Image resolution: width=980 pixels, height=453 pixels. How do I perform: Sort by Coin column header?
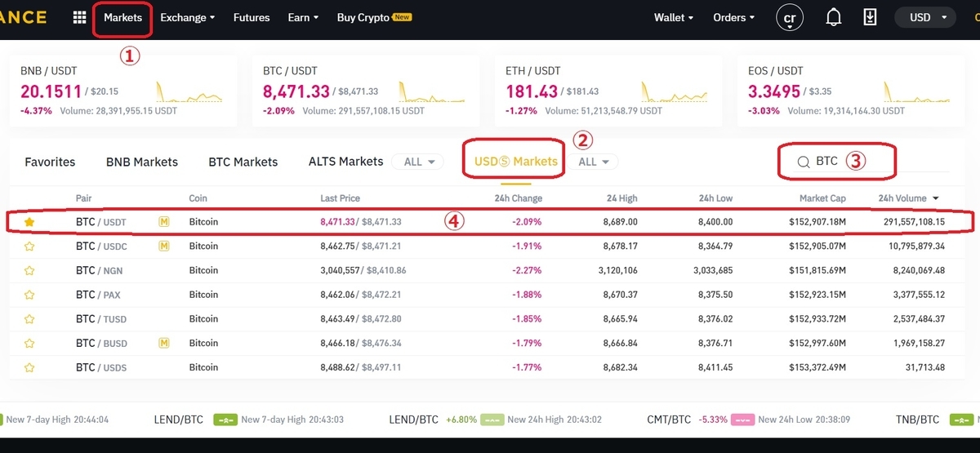(198, 198)
